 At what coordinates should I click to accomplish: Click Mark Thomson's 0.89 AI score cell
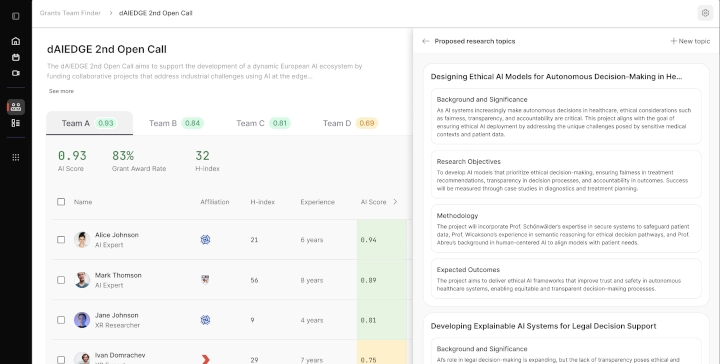click(x=382, y=280)
